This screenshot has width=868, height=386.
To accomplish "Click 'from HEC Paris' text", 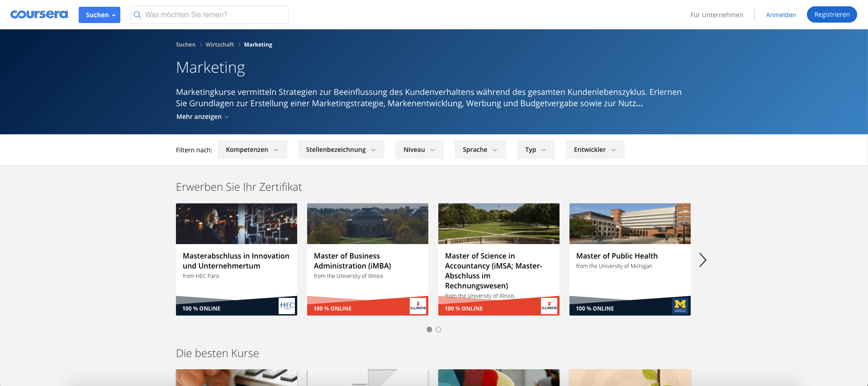I will click(201, 276).
